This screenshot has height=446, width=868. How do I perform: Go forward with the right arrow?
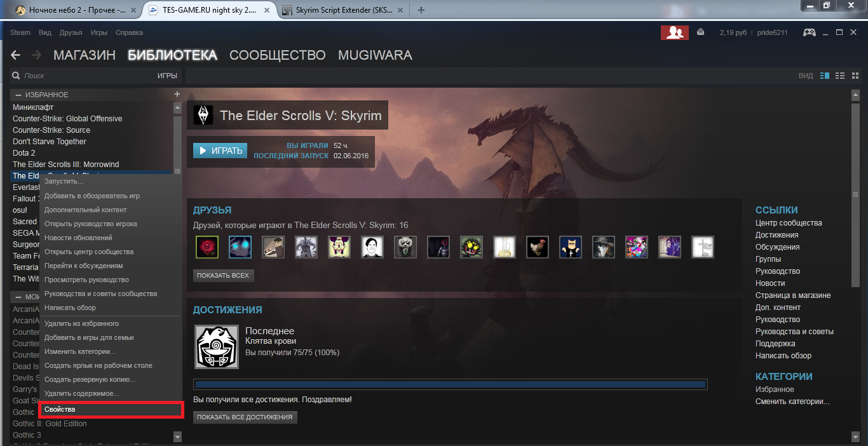pyautogui.click(x=37, y=55)
